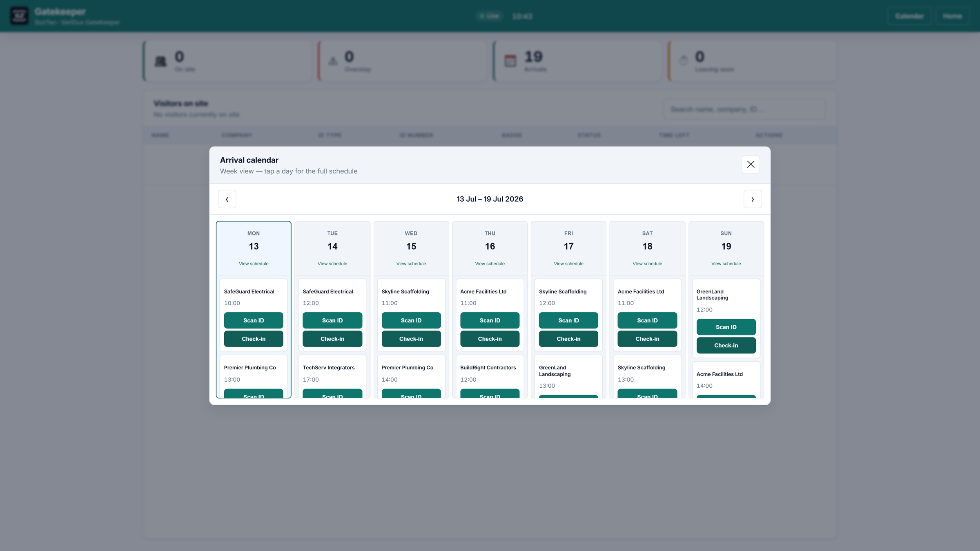Select the Monday 13 day header
This screenshot has width=980, height=551.
point(254,248)
